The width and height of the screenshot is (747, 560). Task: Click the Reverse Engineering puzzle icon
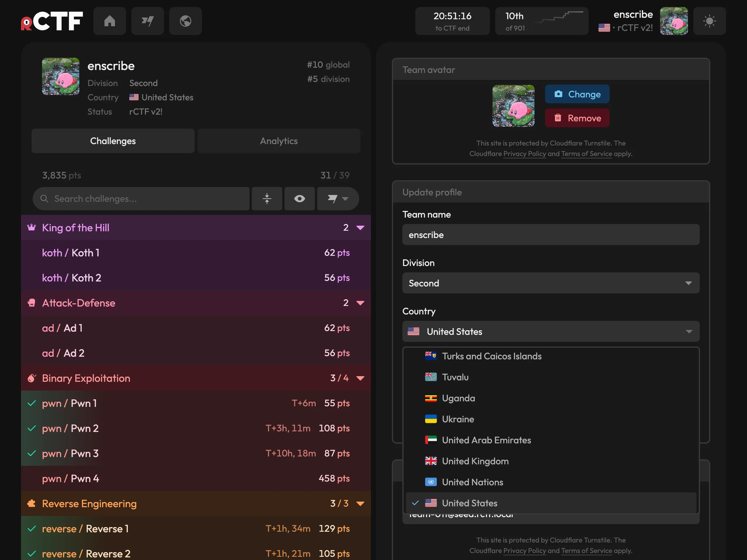(x=32, y=504)
